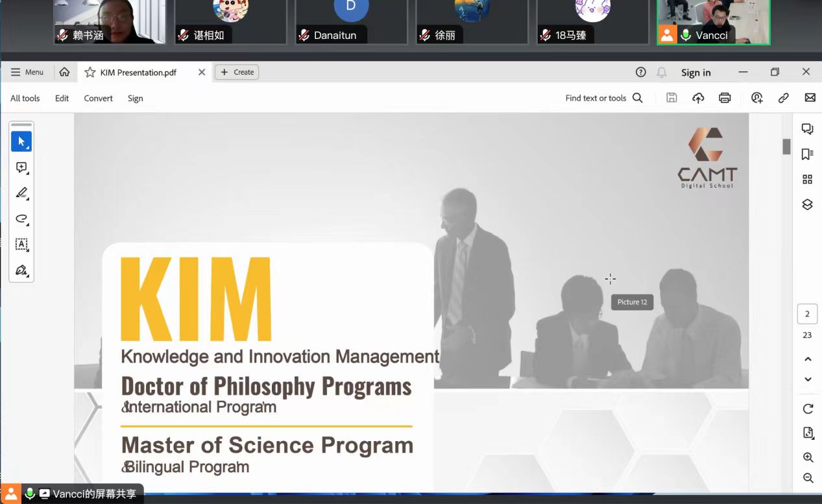822x504 pixels.
Task: Go to next page down chevron
Action: 808,379
